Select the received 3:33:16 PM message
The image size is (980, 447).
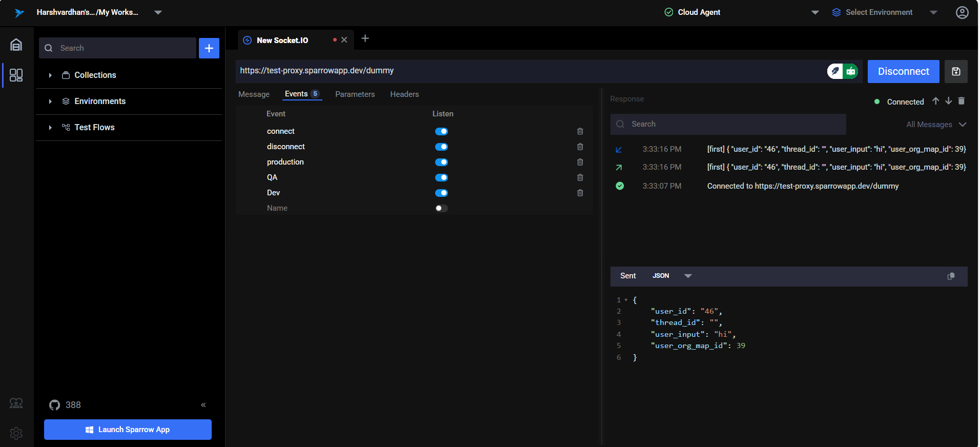point(790,149)
